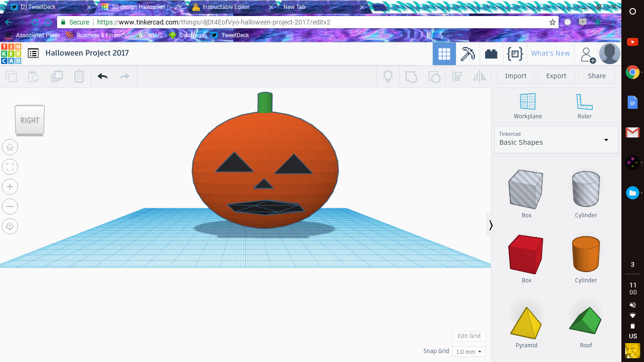Select the pumpkin's triangular nose

(x=264, y=184)
